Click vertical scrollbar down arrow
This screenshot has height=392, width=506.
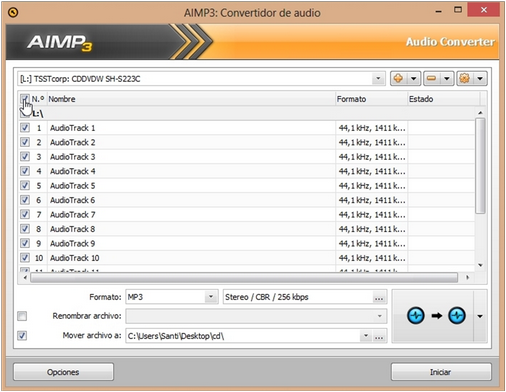pyautogui.click(x=480, y=265)
